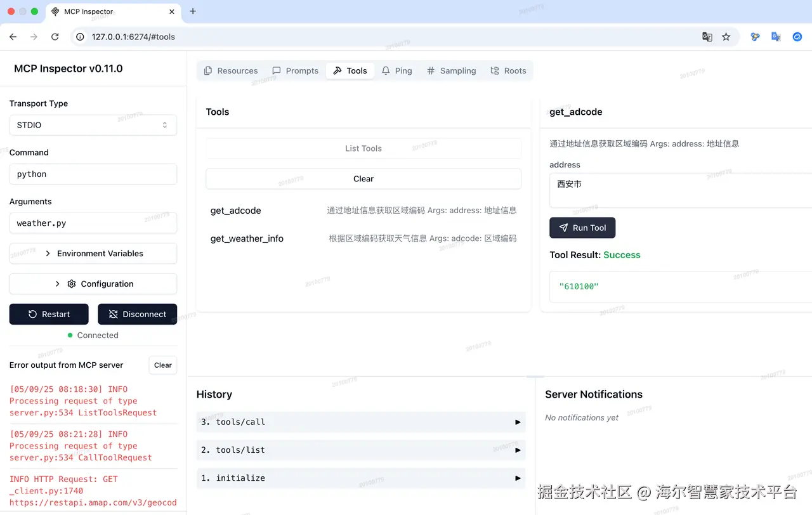Expand history entry 3. tools/call
The width and height of the screenshot is (812, 515).
point(361,422)
